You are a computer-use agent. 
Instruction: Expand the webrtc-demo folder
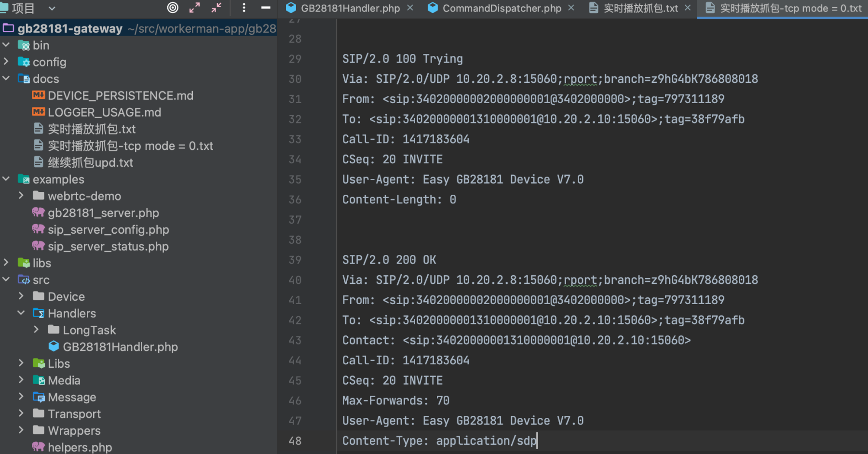coord(21,196)
